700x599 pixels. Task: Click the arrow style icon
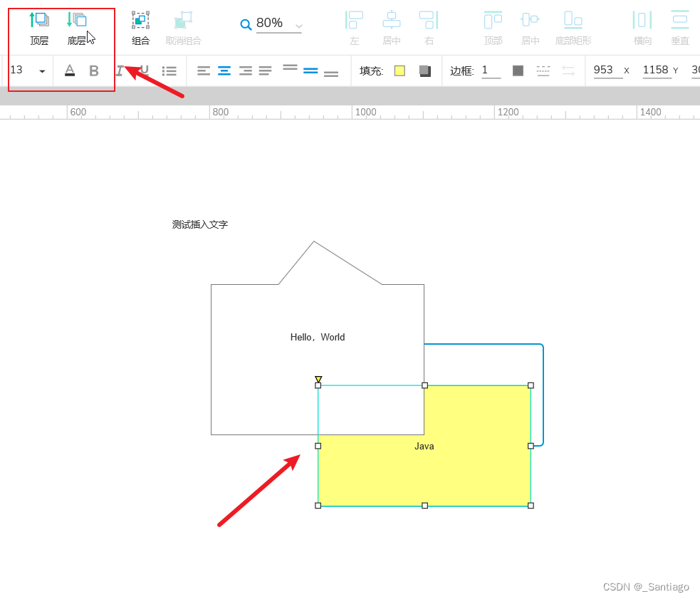[568, 71]
